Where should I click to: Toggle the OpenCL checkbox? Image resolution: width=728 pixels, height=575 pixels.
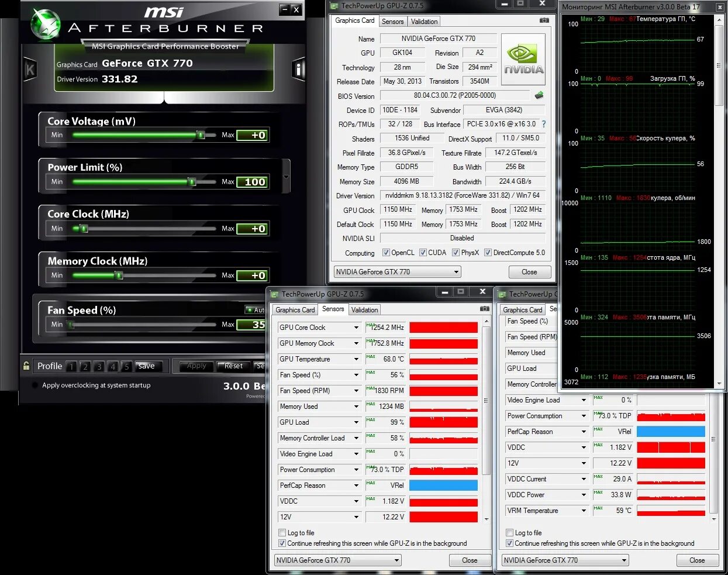point(386,253)
